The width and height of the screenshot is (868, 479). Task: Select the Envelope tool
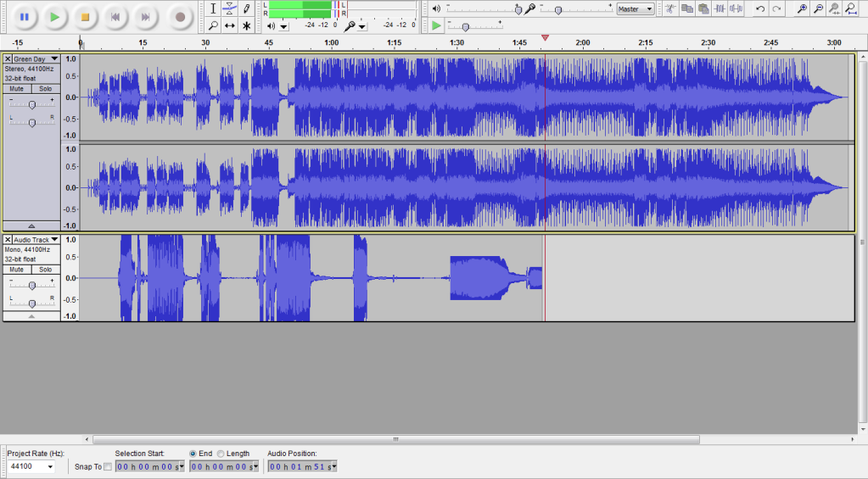click(x=229, y=8)
